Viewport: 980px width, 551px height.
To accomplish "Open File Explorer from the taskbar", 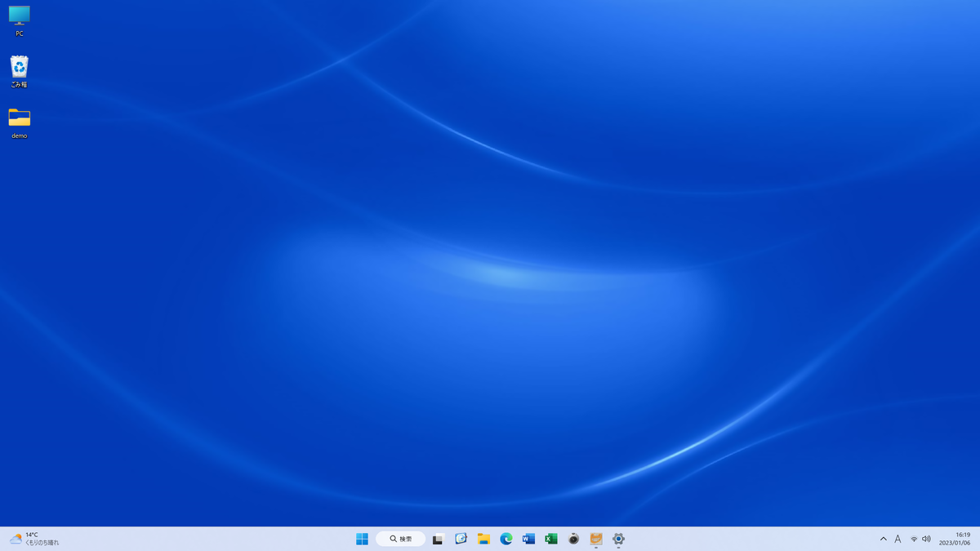I will (x=483, y=539).
